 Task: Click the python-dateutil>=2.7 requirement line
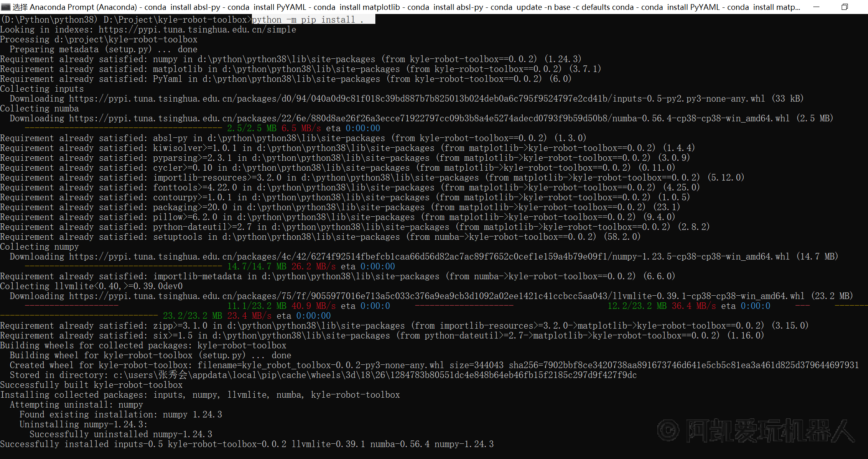(355, 227)
